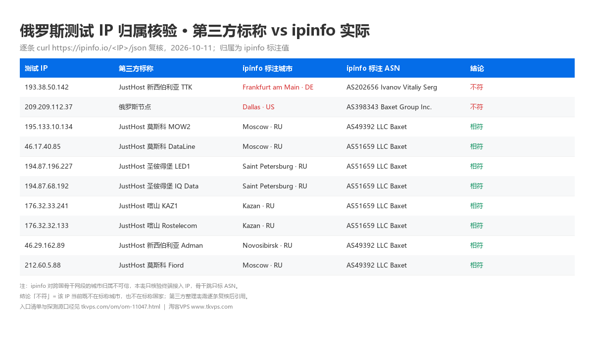
Task: Select 不符 in the 193.38.50.142 row
Action: (477, 87)
